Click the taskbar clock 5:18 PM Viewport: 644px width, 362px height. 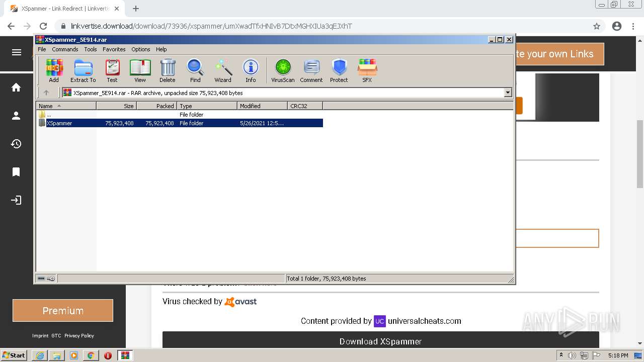tap(618, 355)
